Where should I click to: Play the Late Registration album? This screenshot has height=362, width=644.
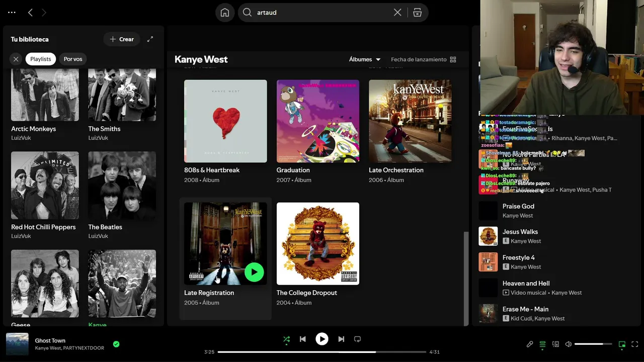(x=254, y=272)
